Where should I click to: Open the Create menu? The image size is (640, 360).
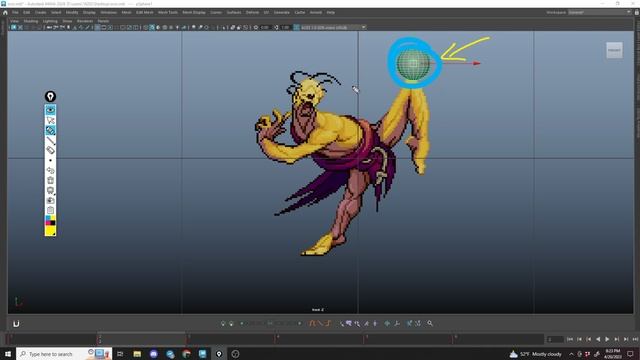click(x=40, y=13)
